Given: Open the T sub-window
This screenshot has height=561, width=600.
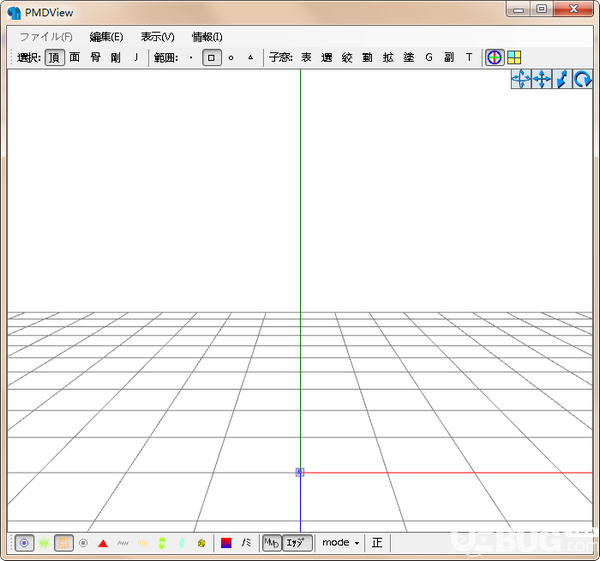Looking at the screenshot, I should pyautogui.click(x=469, y=58).
